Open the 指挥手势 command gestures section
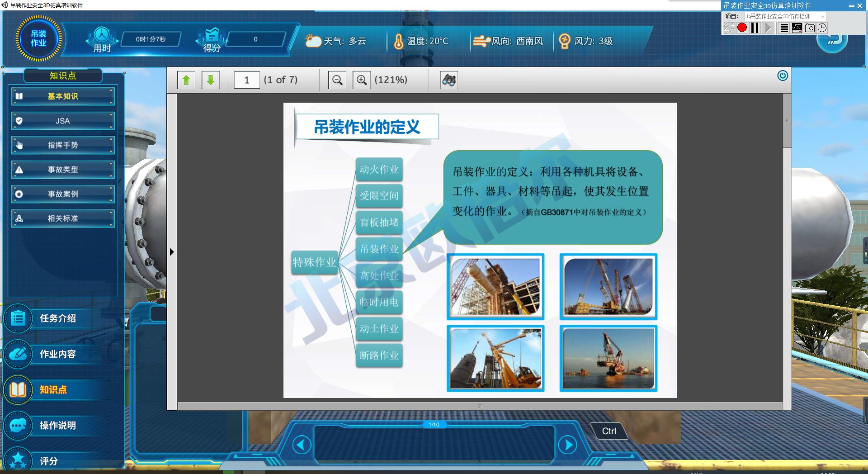This screenshot has height=474, width=868. (63, 145)
